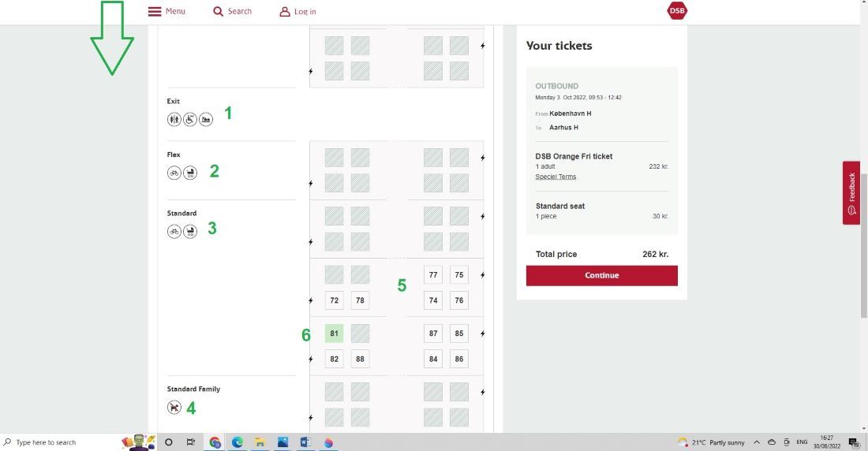
Task: Open the Feedback side tab
Action: 851,192
